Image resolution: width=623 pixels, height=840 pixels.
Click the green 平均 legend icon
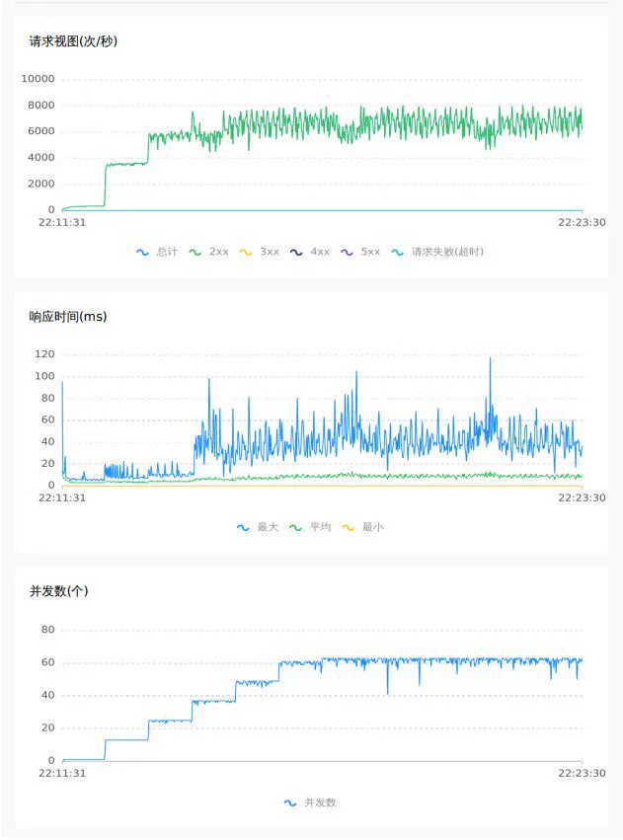click(295, 527)
